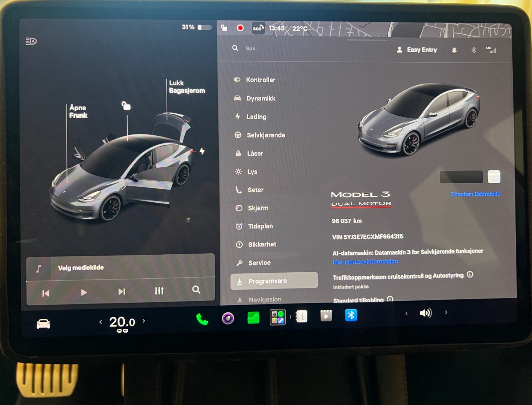Open the Seter seats menu

[249, 190]
